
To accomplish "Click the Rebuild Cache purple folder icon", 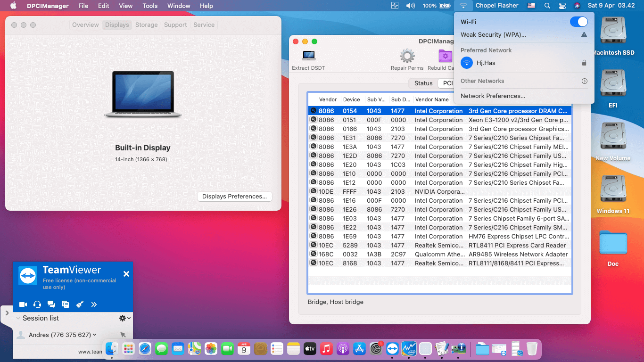I will [445, 55].
